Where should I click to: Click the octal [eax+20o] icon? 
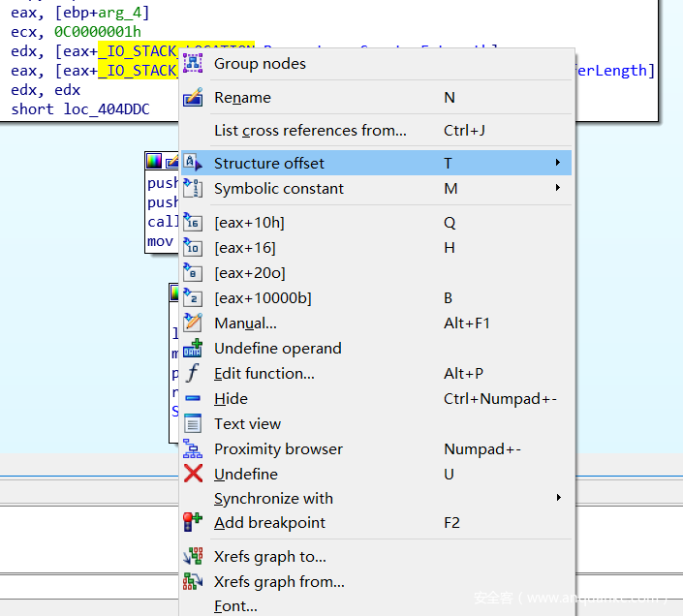pos(193,273)
